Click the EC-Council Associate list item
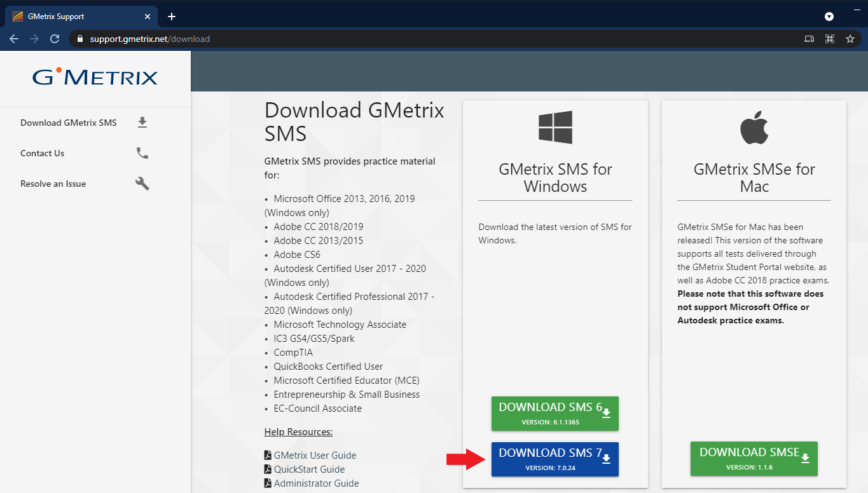Image resolution: width=868 pixels, height=493 pixels. click(317, 409)
